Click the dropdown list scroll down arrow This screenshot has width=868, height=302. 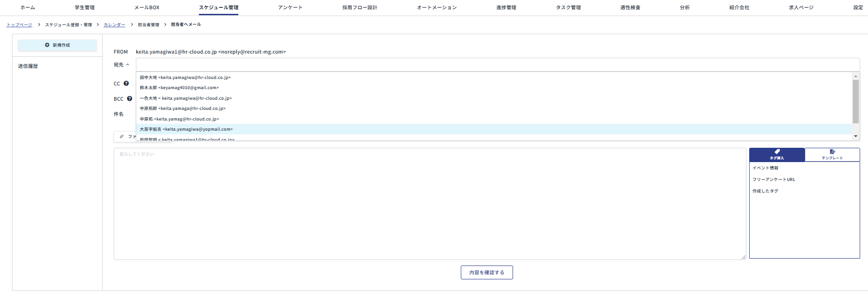point(856,136)
